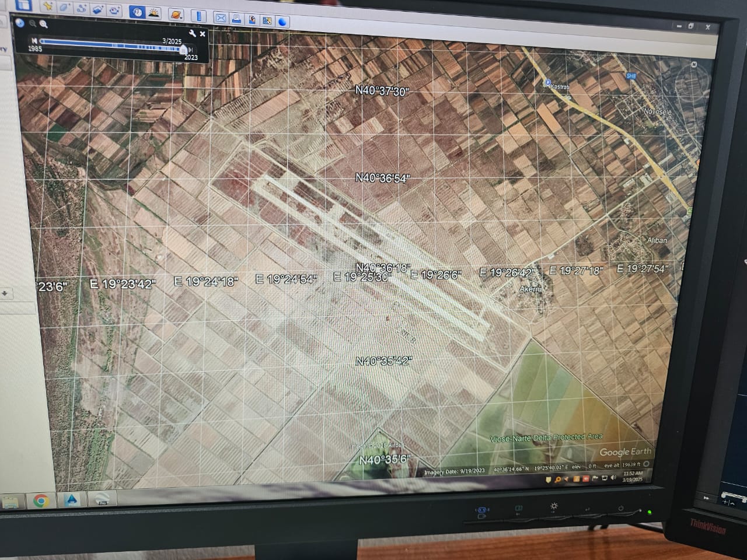Open Google Chrome from the taskbar
Viewport: 747px width, 560px height.
[40, 500]
